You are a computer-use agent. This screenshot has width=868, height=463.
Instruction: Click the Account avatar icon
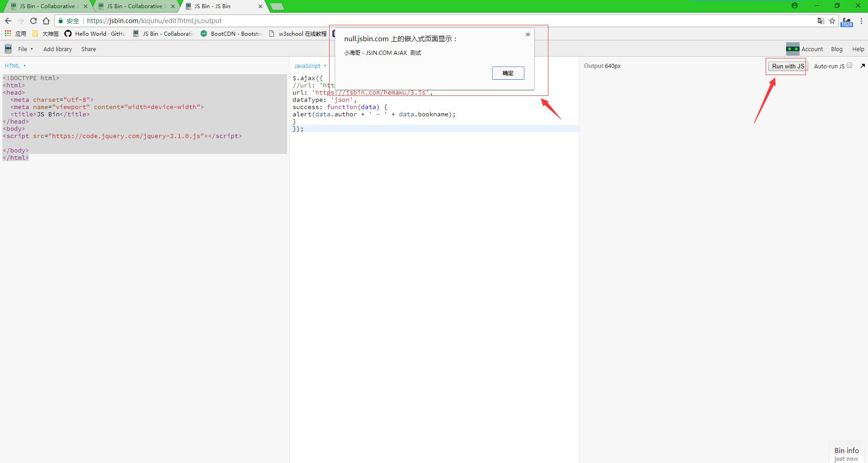coord(792,49)
